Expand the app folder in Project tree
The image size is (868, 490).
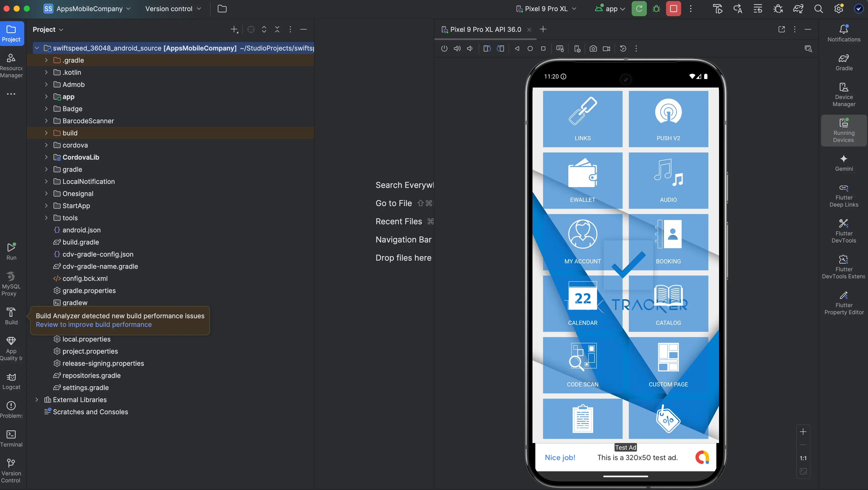[46, 97]
